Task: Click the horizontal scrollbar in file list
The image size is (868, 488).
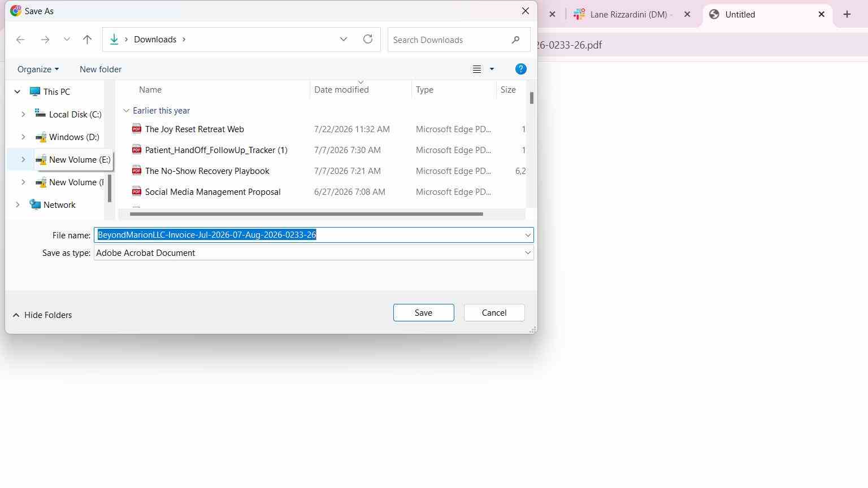Action: (x=306, y=214)
